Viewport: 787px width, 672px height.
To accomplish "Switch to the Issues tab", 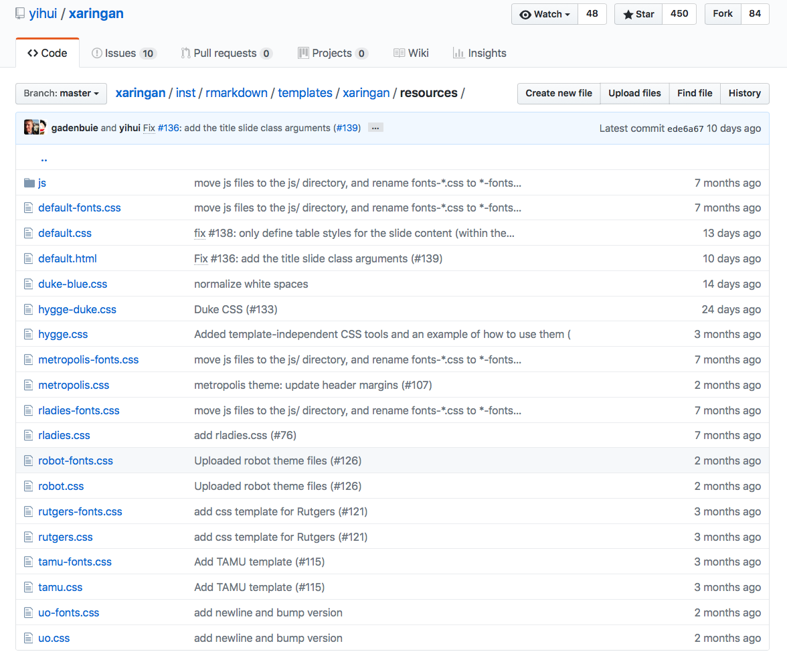I will tap(124, 53).
